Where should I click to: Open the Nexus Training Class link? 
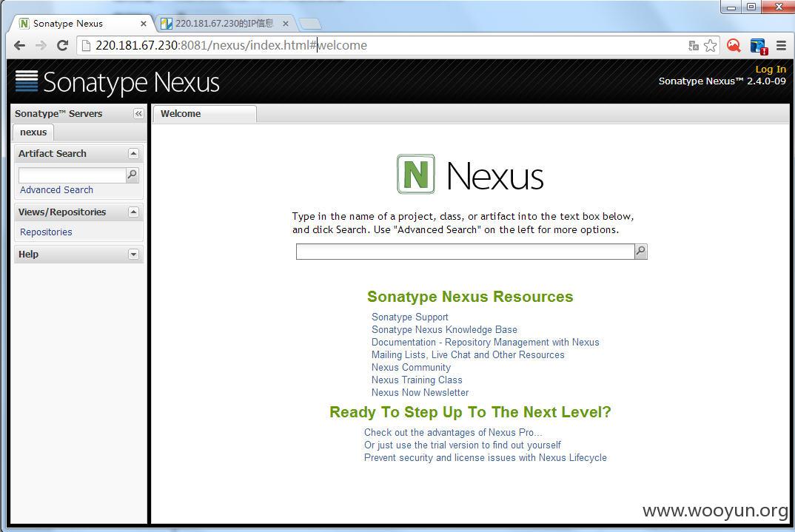point(417,380)
